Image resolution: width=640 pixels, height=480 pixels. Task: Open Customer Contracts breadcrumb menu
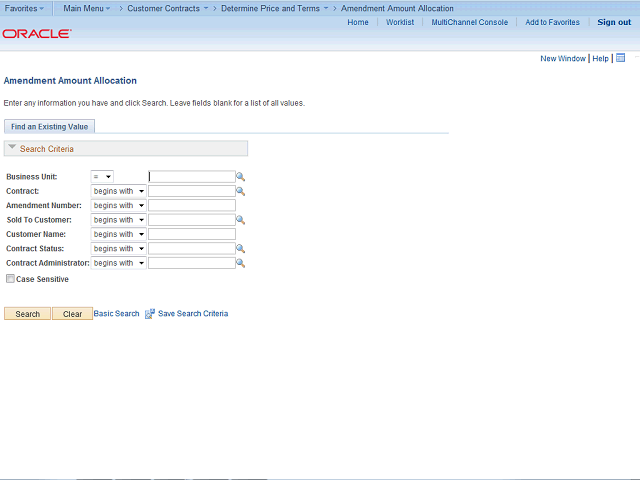167,8
